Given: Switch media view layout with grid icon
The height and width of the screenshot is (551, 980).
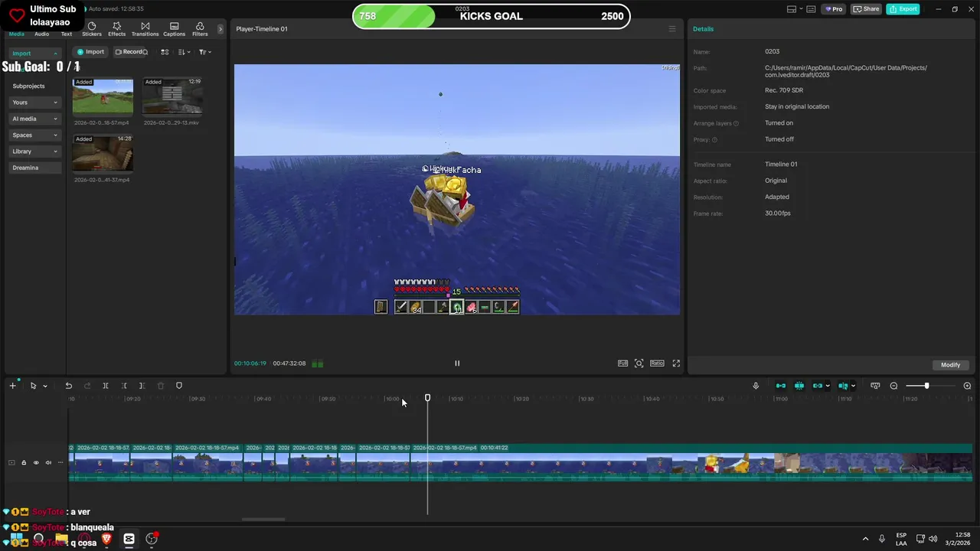Looking at the screenshot, I should (x=165, y=52).
